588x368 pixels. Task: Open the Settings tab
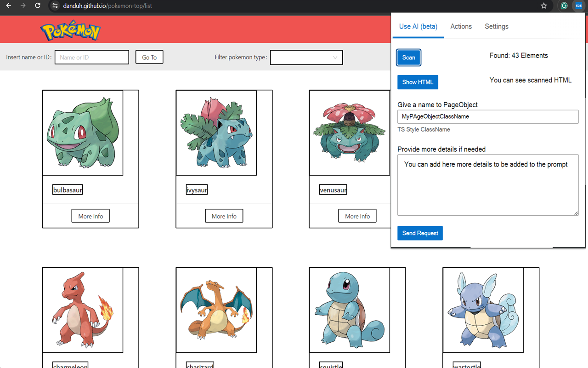tap(496, 26)
